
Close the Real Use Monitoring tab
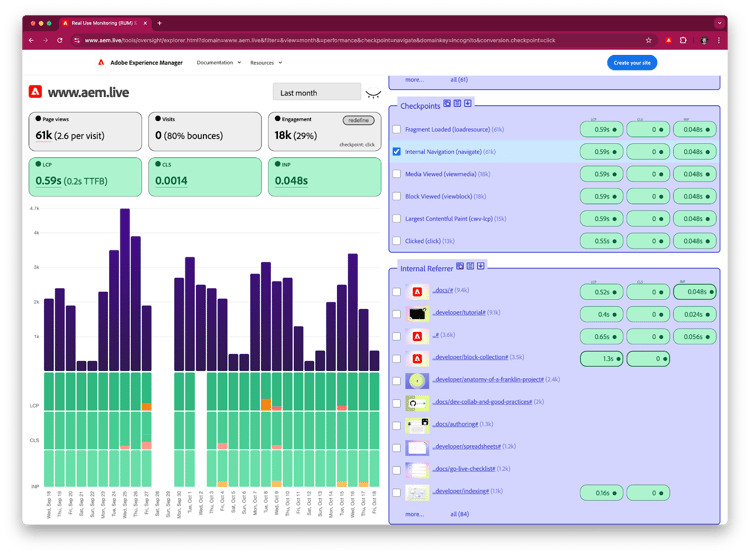[145, 23]
